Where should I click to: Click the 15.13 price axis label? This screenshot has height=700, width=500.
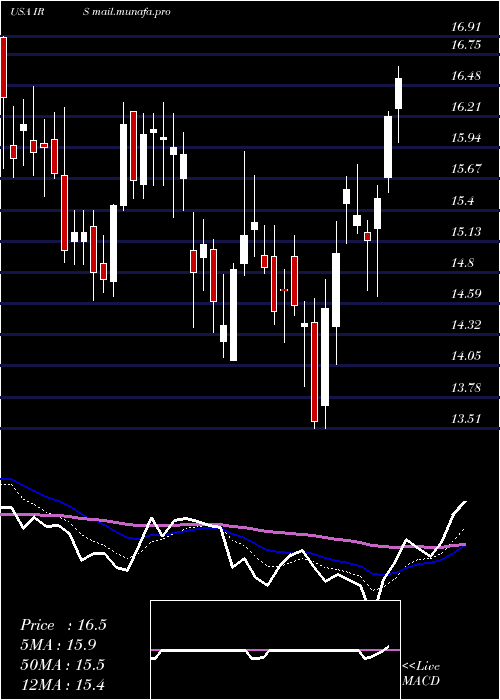(466, 232)
